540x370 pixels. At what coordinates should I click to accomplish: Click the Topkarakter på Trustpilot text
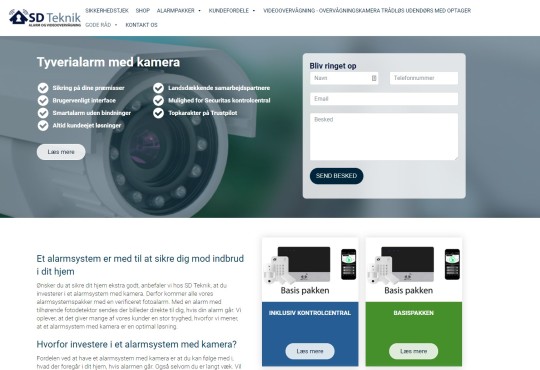point(202,113)
